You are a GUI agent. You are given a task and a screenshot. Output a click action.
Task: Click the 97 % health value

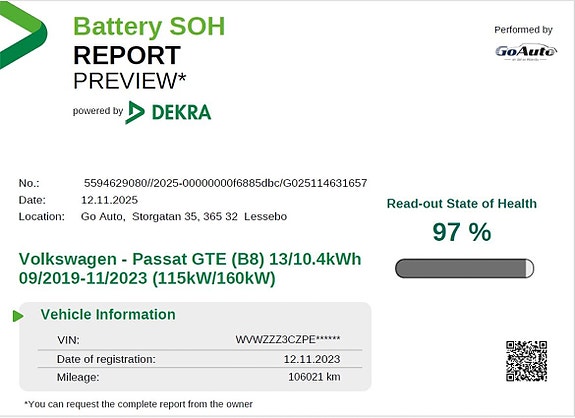(462, 232)
